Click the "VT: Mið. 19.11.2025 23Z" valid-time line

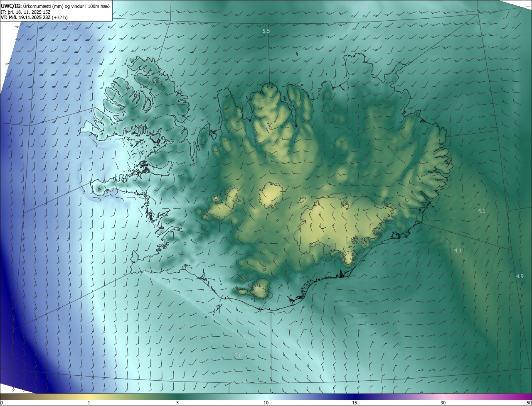(34, 17)
